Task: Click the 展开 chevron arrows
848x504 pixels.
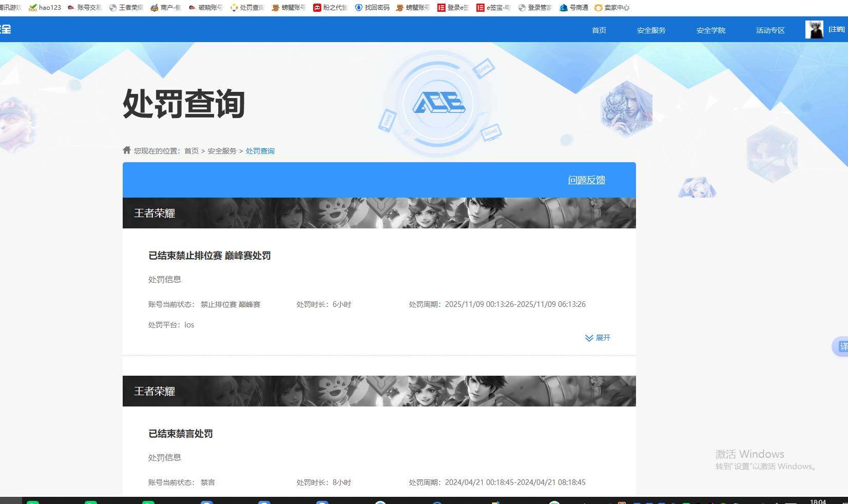Action: (x=588, y=338)
